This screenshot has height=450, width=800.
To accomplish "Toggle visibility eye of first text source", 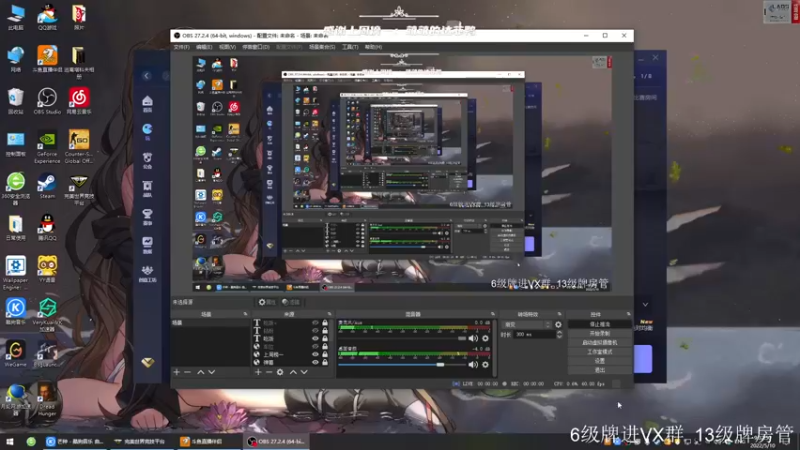I will coord(315,323).
